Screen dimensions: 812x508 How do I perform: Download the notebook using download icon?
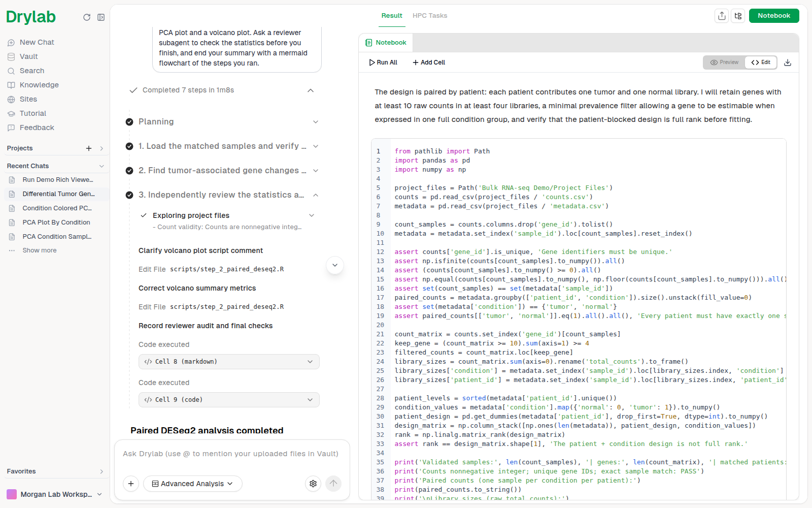788,62
